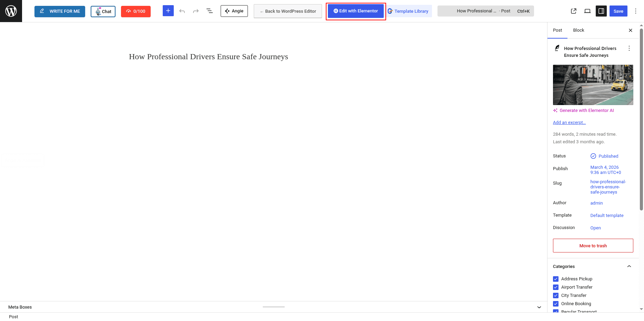Move the post to trash
This screenshot has height=321, width=644.
(593, 246)
